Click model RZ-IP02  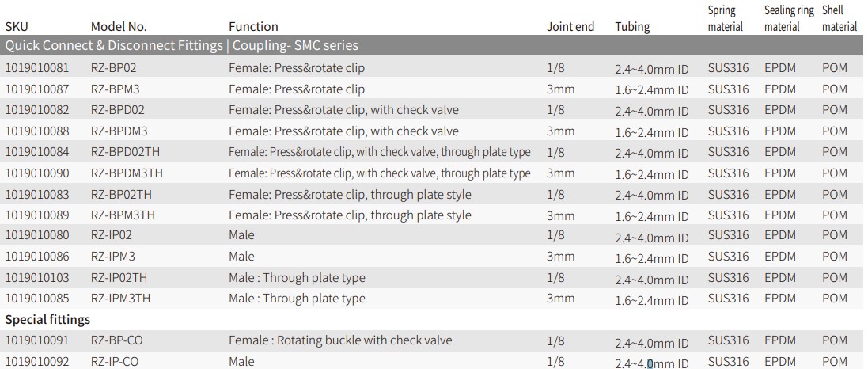pyautogui.click(x=112, y=235)
